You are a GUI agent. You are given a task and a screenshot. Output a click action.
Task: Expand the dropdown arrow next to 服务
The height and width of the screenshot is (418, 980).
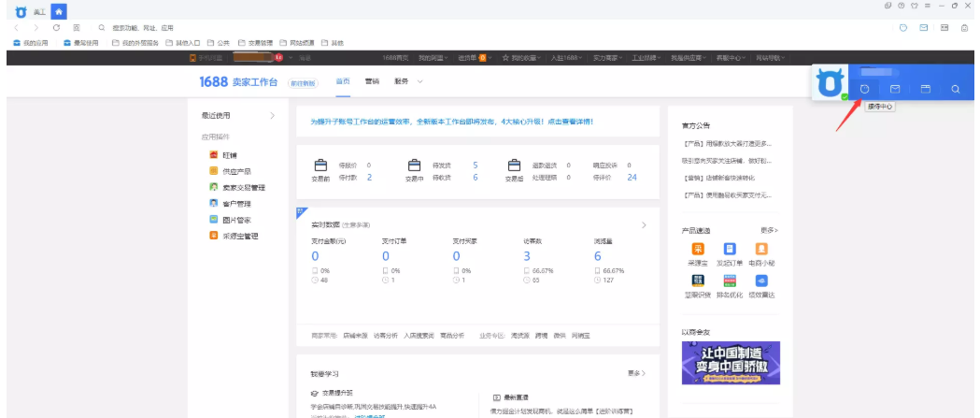click(419, 81)
